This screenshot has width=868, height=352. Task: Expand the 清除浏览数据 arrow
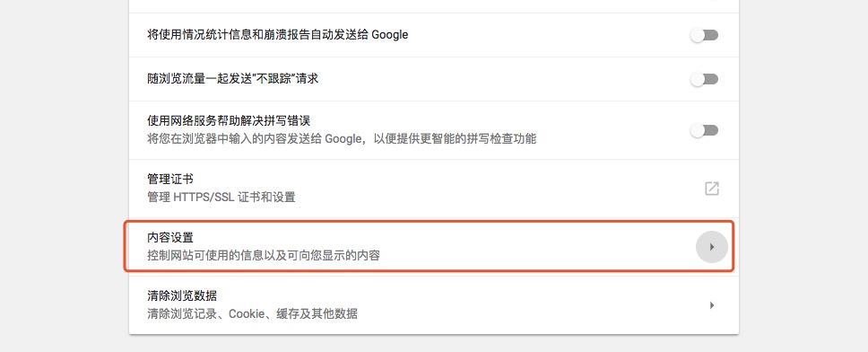712,305
